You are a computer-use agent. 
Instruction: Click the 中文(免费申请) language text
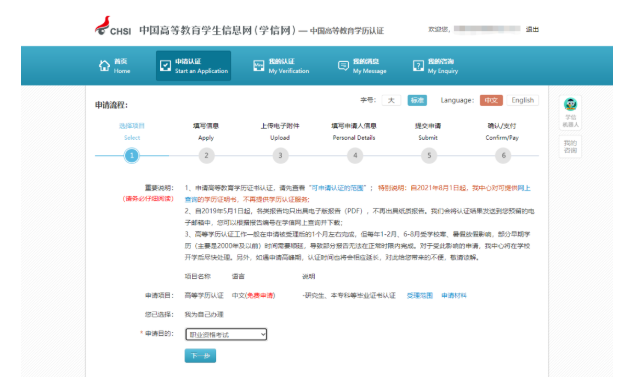[254, 296]
